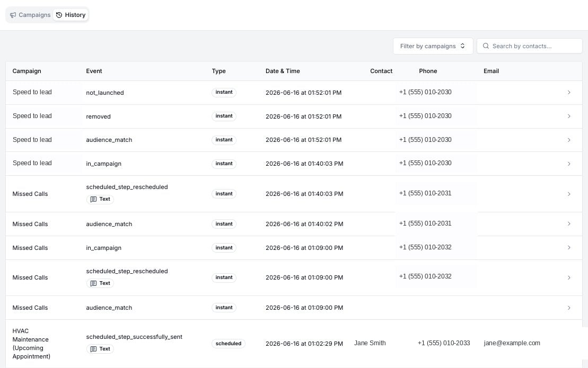
Task: Click the Text message icon in the 010-2031 row
Action: [x=93, y=199]
